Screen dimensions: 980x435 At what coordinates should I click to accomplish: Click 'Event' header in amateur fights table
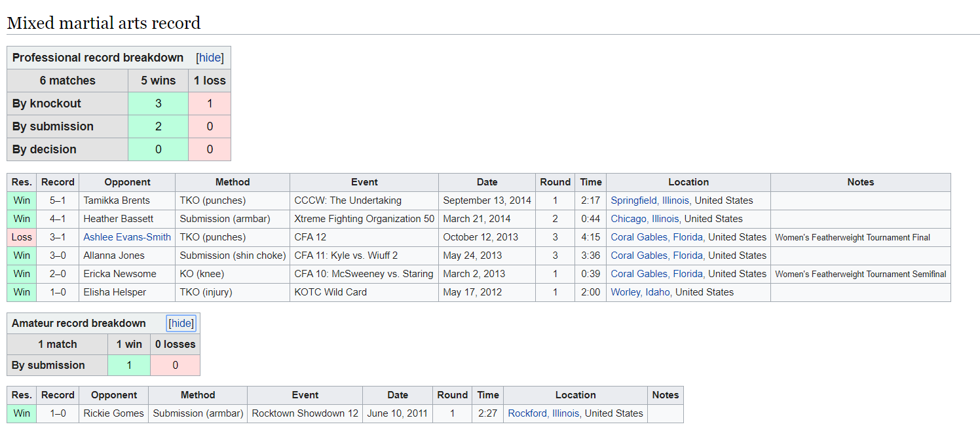coord(305,395)
